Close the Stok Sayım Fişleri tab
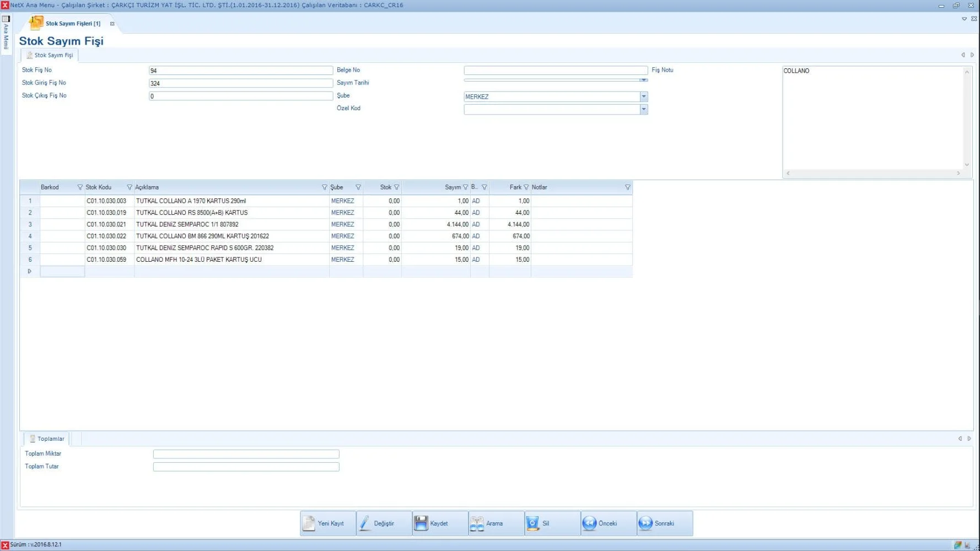 coord(112,24)
